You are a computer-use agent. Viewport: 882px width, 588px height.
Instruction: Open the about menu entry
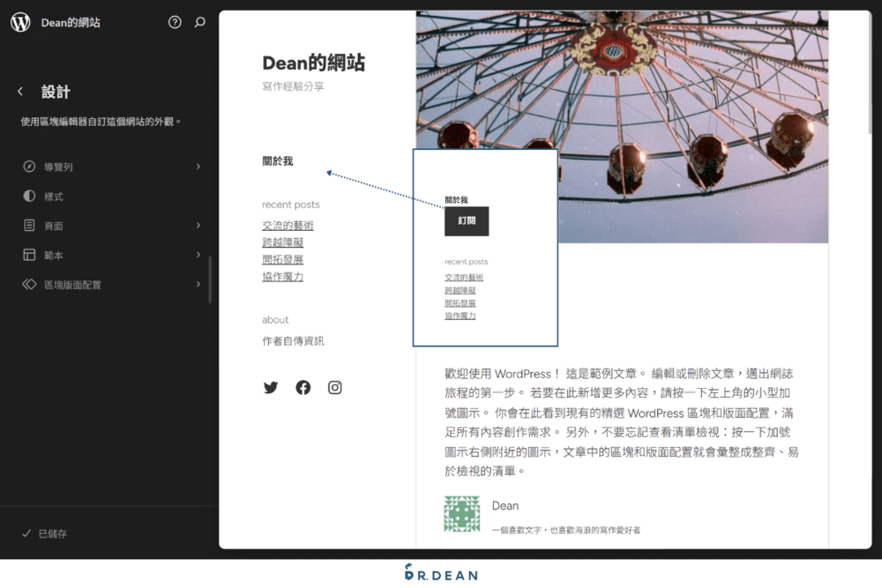[x=275, y=320]
